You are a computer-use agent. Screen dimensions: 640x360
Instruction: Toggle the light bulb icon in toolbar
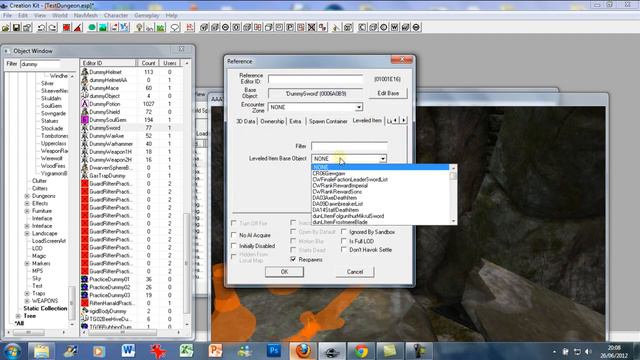139,27
